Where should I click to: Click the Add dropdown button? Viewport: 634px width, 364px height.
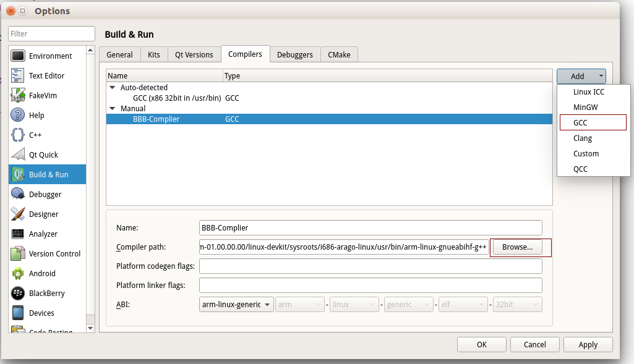tap(581, 76)
